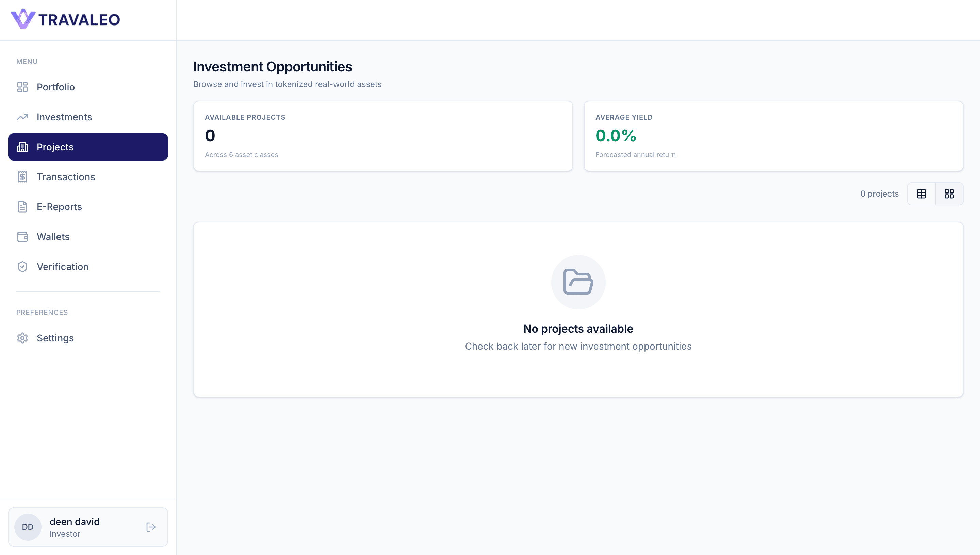
Task: Click the 0.0% yield value
Action: [x=616, y=136]
